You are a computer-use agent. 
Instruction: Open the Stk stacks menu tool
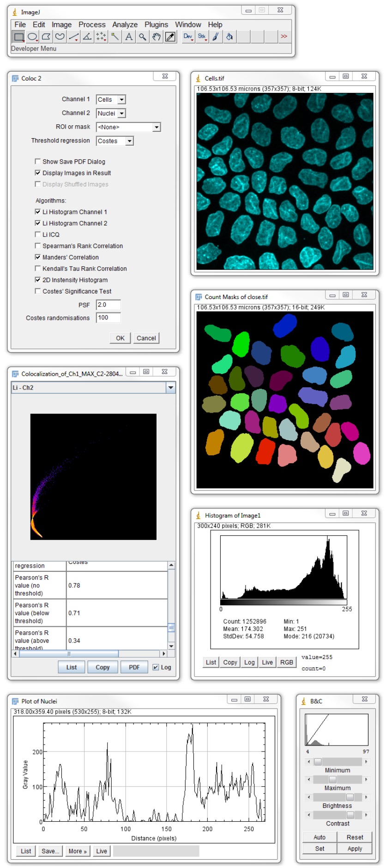202,37
